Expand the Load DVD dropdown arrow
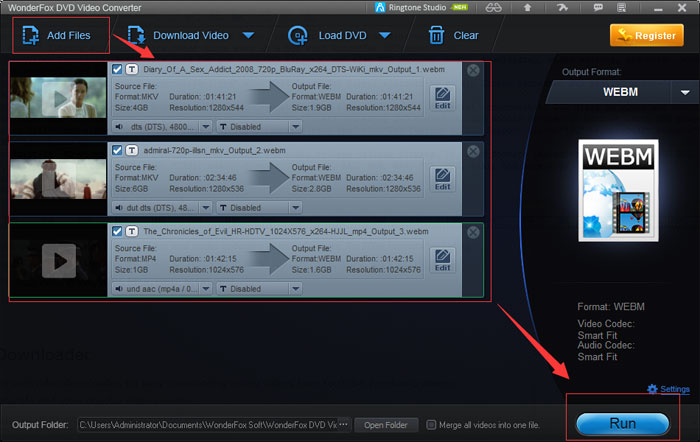This screenshot has height=442, width=700. tap(385, 35)
